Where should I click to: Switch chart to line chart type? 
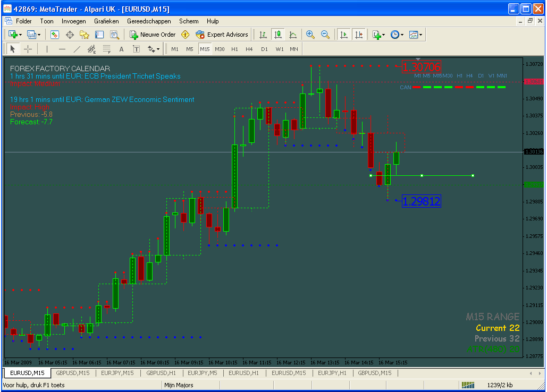point(293,35)
